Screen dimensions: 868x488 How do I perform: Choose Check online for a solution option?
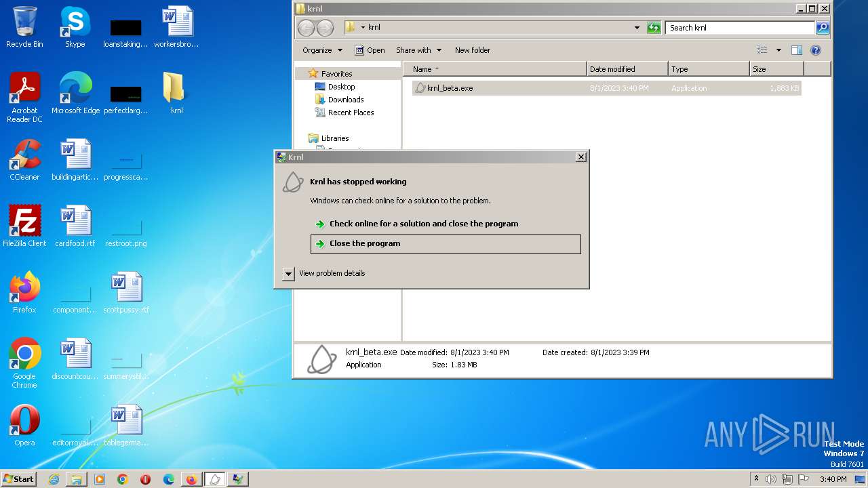(x=446, y=224)
